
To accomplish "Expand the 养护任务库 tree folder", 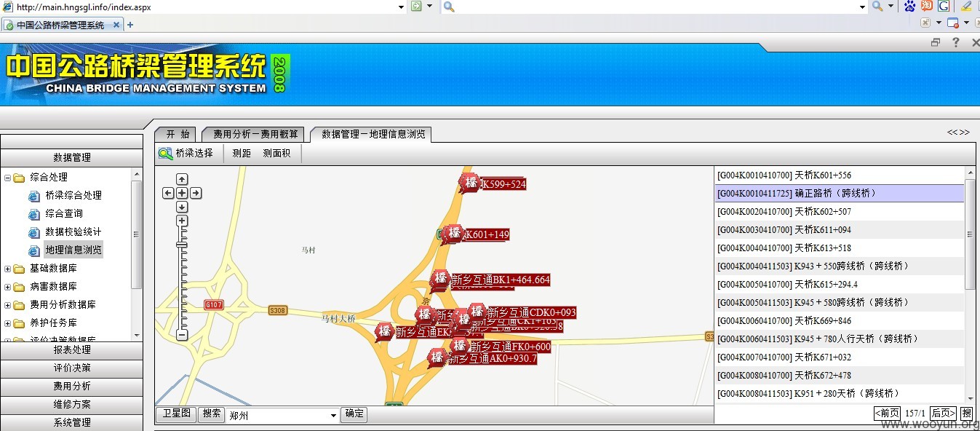I will click(7, 323).
